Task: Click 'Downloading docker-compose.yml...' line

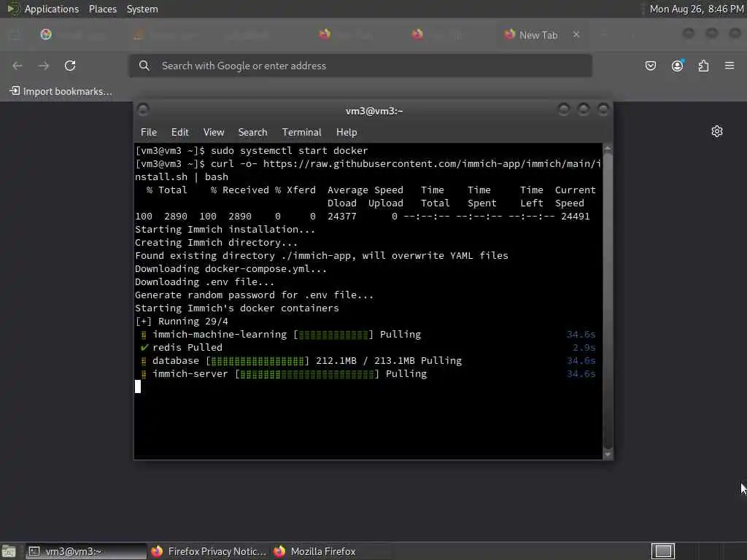Action: coord(231,268)
